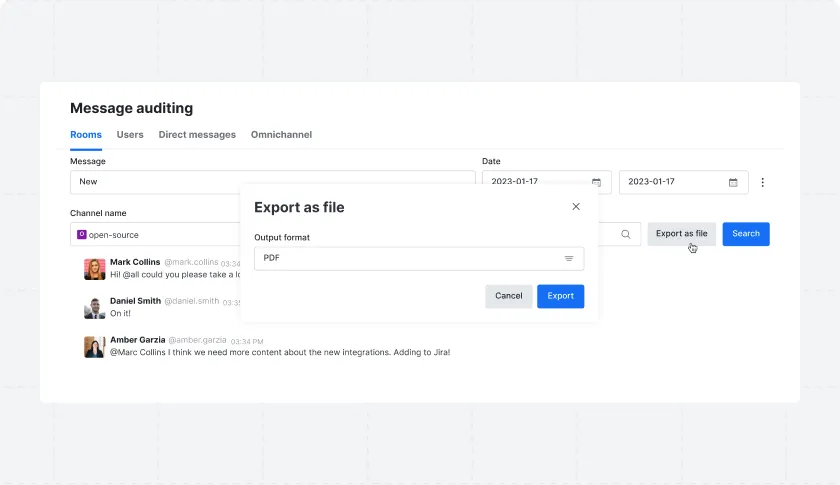Open the Omnichannel tab

(x=281, y=135)
